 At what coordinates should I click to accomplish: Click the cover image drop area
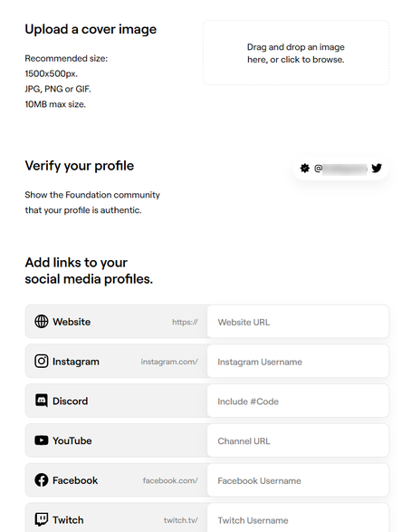296,53
